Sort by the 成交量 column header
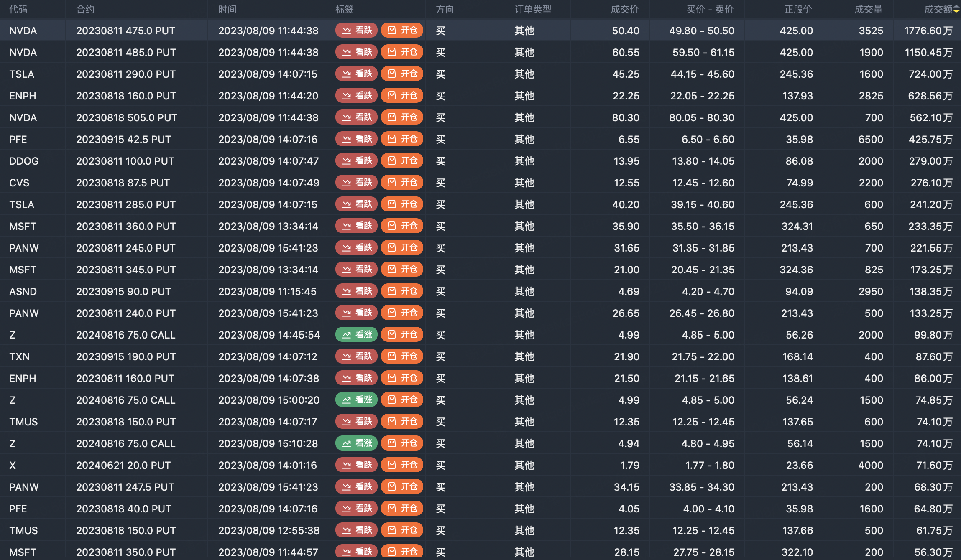This screenshot has height=560, width=961. pos(868,10)
